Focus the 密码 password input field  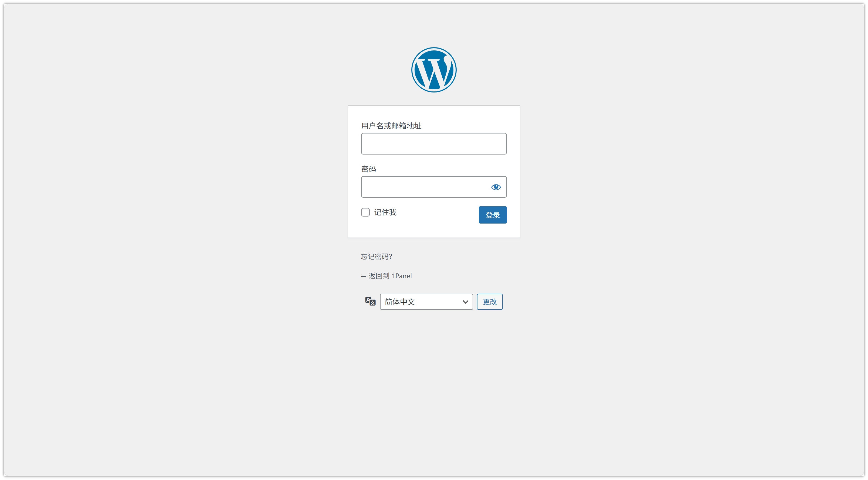click(425, 187)
